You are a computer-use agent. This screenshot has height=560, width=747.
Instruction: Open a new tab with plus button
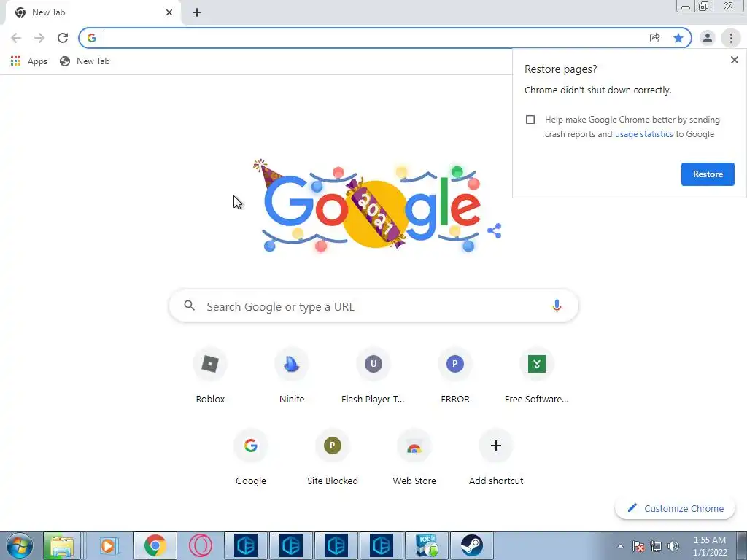coord(197,12)
